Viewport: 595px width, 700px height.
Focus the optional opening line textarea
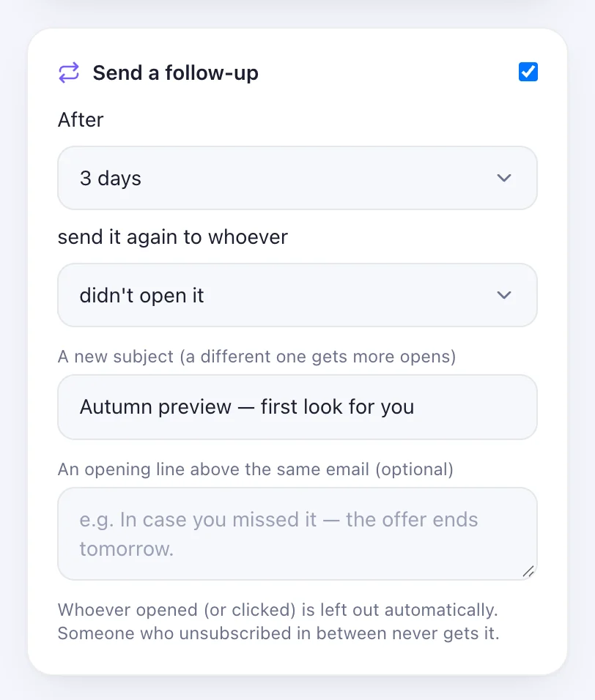click(297, 534)
